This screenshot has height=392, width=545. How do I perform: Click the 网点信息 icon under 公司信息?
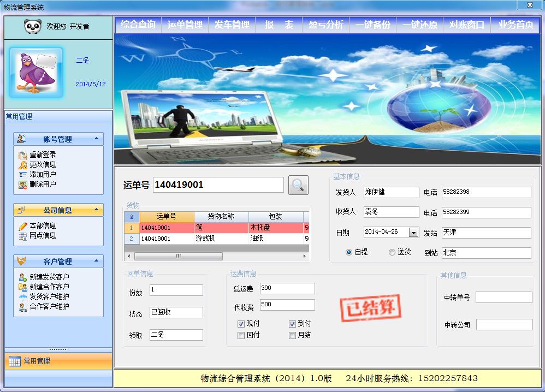click(23, 236)
